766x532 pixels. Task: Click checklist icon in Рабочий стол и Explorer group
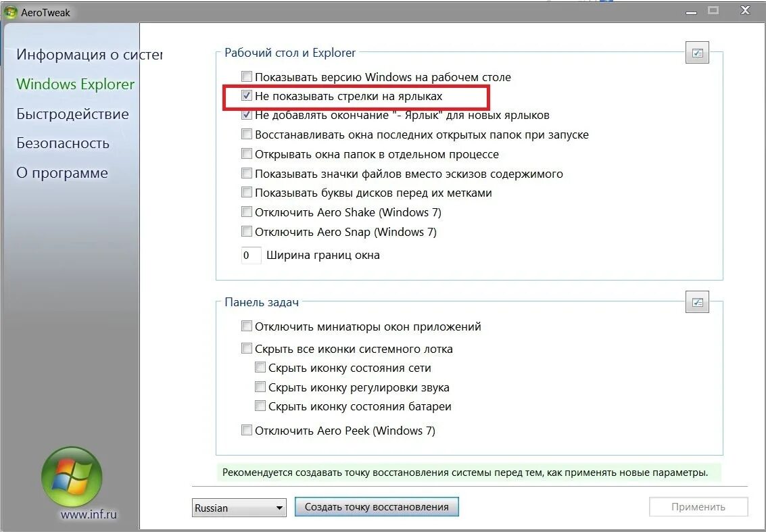coord(697,53)
